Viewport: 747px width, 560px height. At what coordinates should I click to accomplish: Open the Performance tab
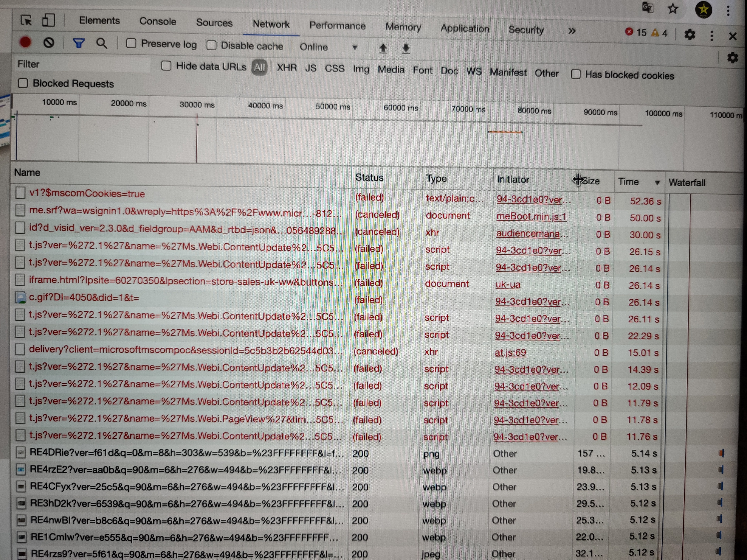coord(337,26)
